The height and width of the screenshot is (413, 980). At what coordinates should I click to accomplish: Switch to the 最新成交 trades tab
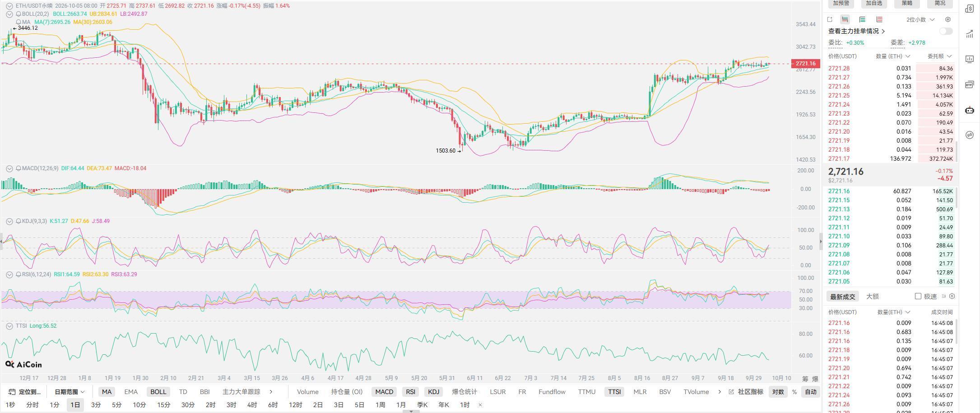(842, 297)
